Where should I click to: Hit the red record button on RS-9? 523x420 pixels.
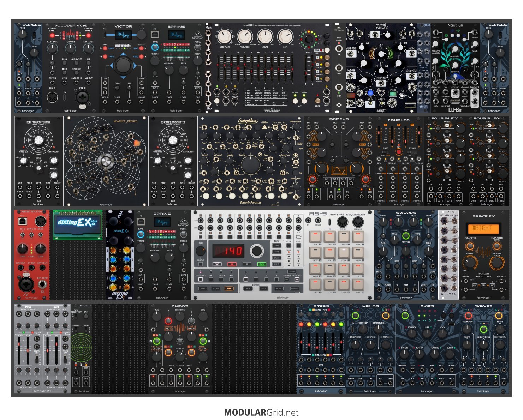pos(232,264)
